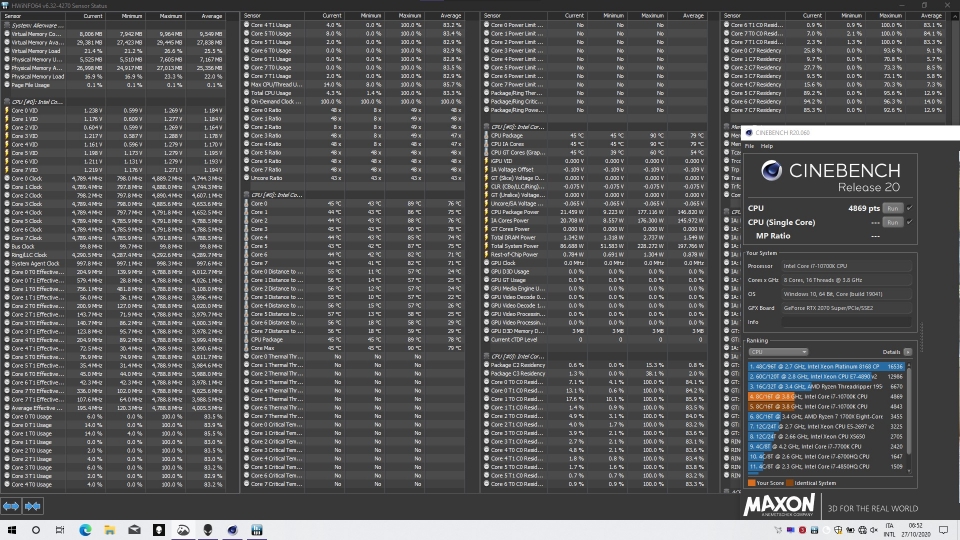The width and height of the screenshot is (960, 540).
Task: Select Core i7-4850HQ ranking row
Action: click(x=827, y=467)
